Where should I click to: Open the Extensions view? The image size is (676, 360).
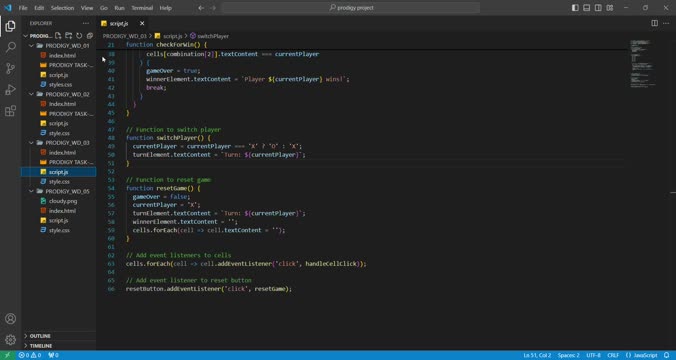(10, 110)
